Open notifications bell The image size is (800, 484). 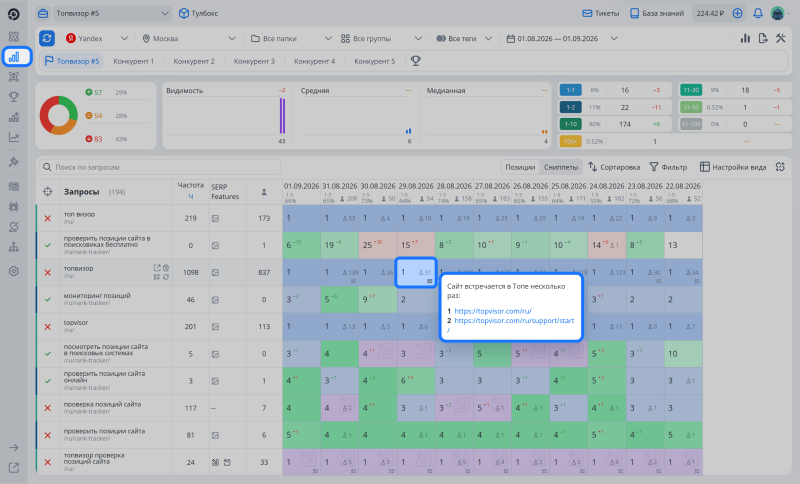click(x=758, y=13)
